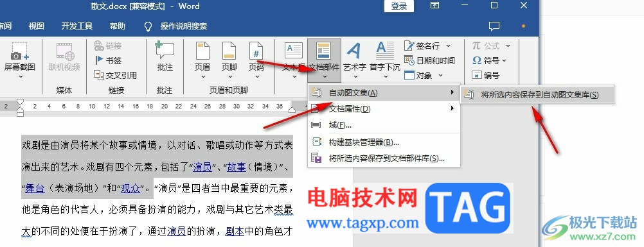644x247 pixels.
Task: Click the 页眉 header icon
Action: coord(202,51)
